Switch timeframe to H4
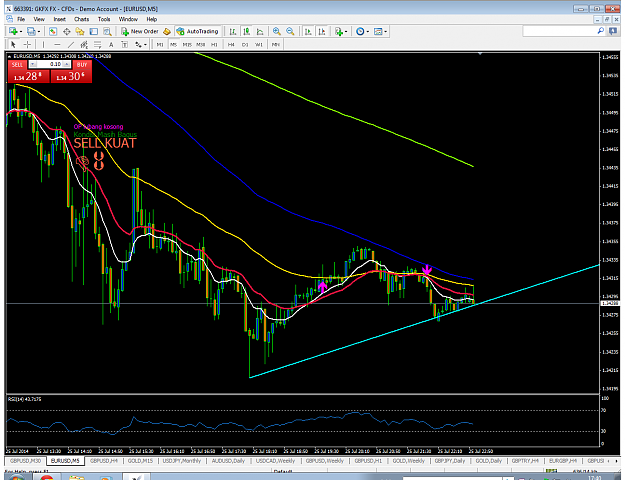625x480 pixels. tap(231, 45)
